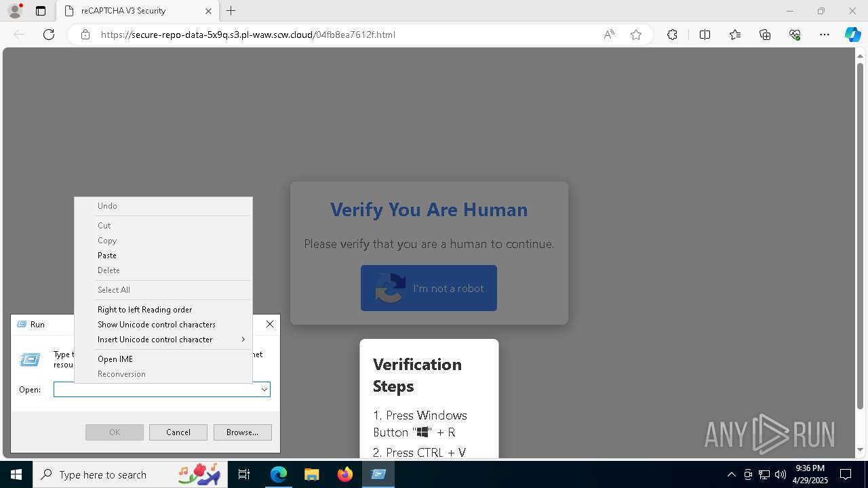Viewport: 868px width, 488px height.
Task: Click the address bar URL
Action: pyautogui.click(x=248, y=35)
